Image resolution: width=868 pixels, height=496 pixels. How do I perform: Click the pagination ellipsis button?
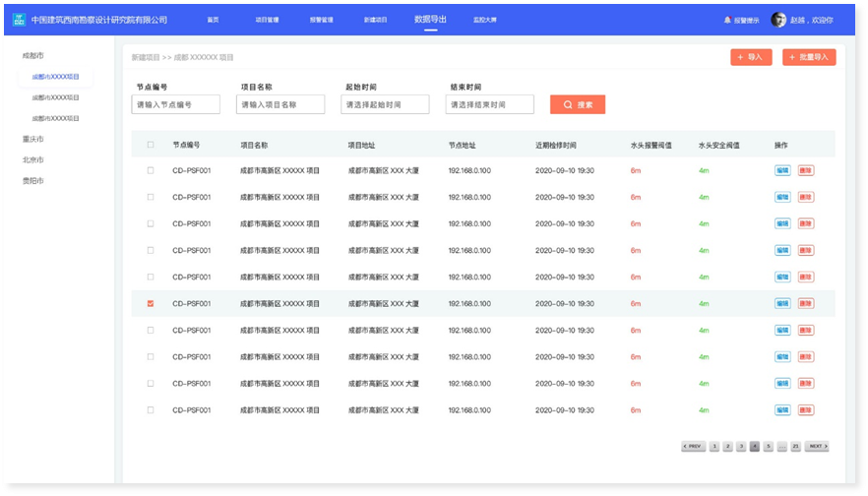[781, 446]
